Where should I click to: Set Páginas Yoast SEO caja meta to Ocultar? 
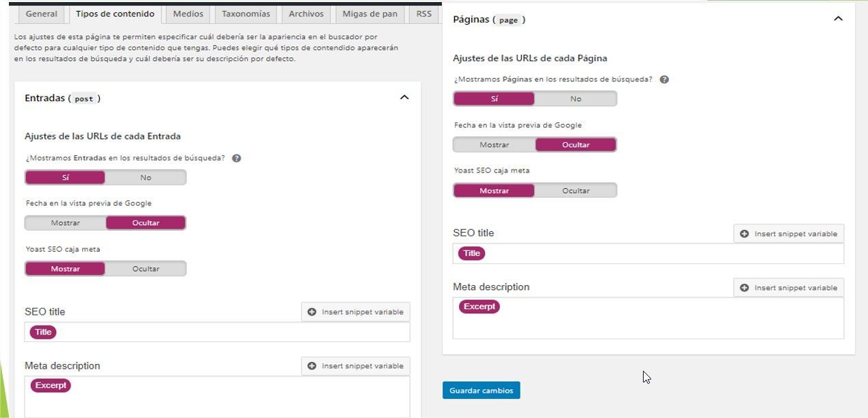tap(576, 191)
